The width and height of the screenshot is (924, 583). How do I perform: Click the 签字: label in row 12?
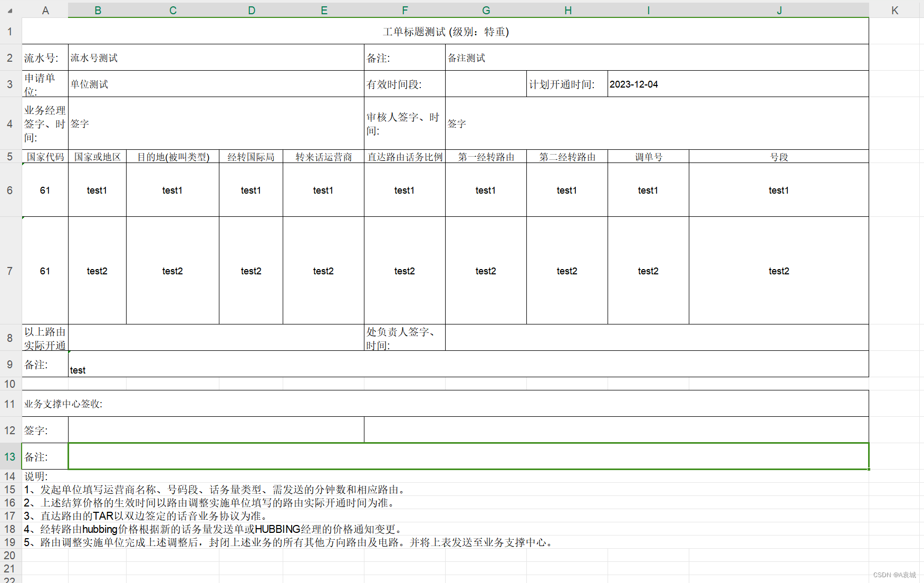click(x=45, y=430)
